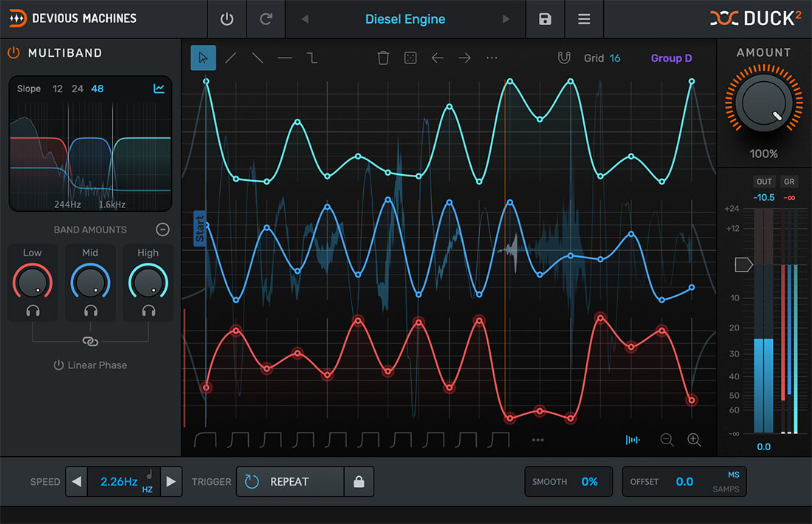Solo the Mid band with its headphone icon
The width and height of the screenshot is (812, 524).
(90, 311)
